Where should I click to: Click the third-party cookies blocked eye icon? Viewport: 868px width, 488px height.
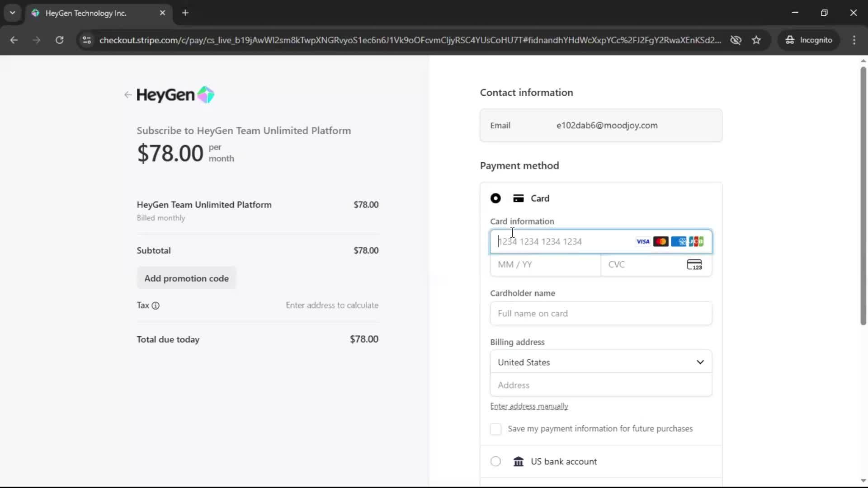pos(736,40)
